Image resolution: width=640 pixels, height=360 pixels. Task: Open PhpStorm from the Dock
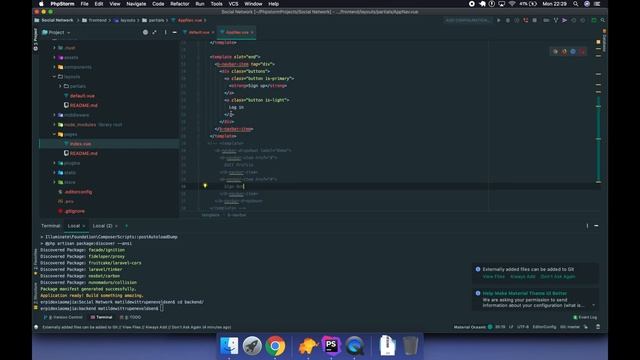tap(331, 346)
